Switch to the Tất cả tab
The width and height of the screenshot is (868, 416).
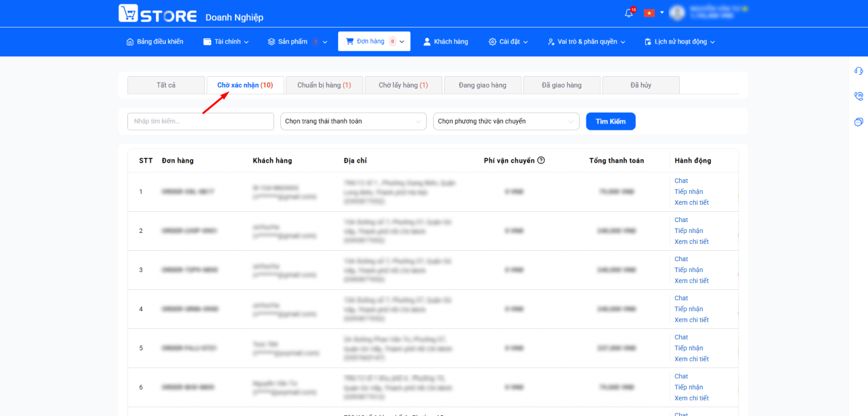click(x=166, y=85)
